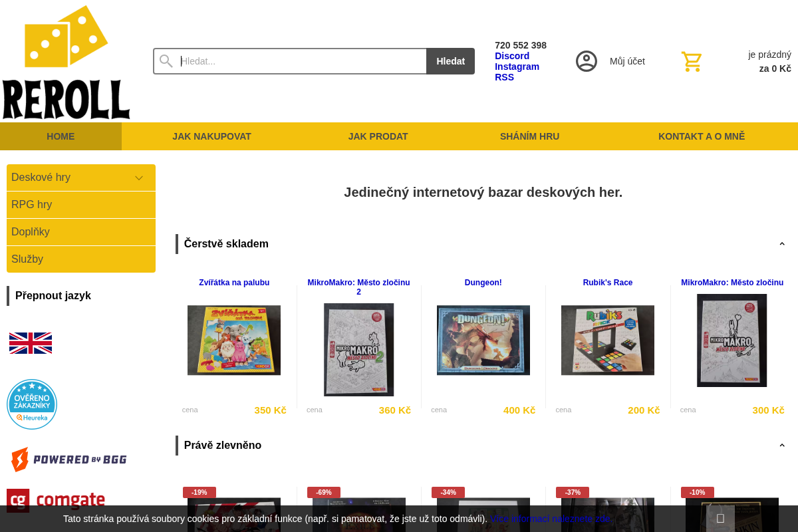Open the user account avatar icon

(587, 61)
